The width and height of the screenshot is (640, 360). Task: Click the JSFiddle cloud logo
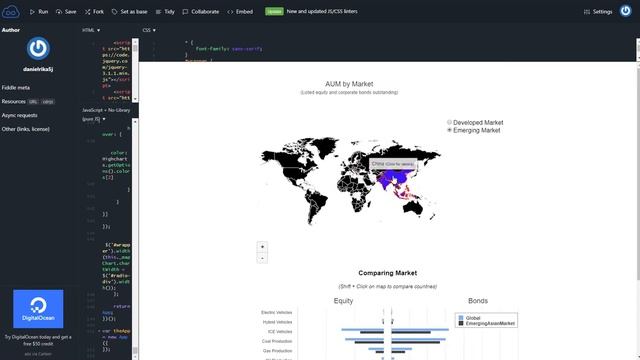(x=11, y=12)
